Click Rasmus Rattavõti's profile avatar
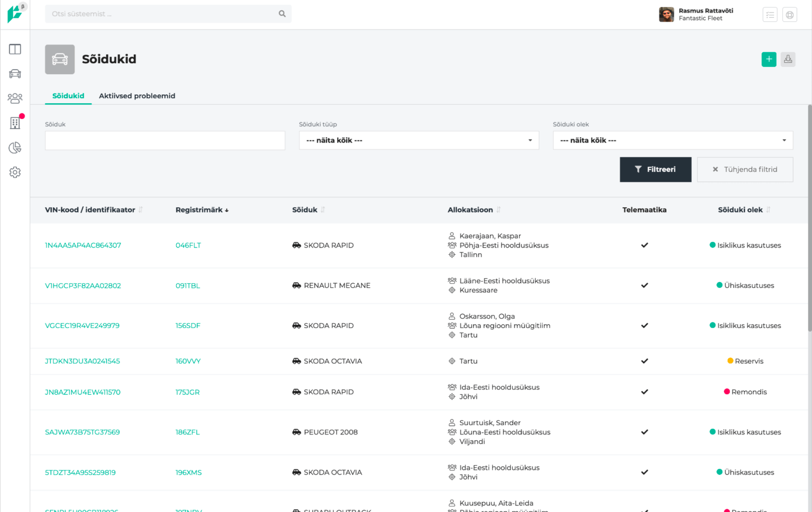Image resolution: width=812 pixels, height=512 pixels. point(666,14)
